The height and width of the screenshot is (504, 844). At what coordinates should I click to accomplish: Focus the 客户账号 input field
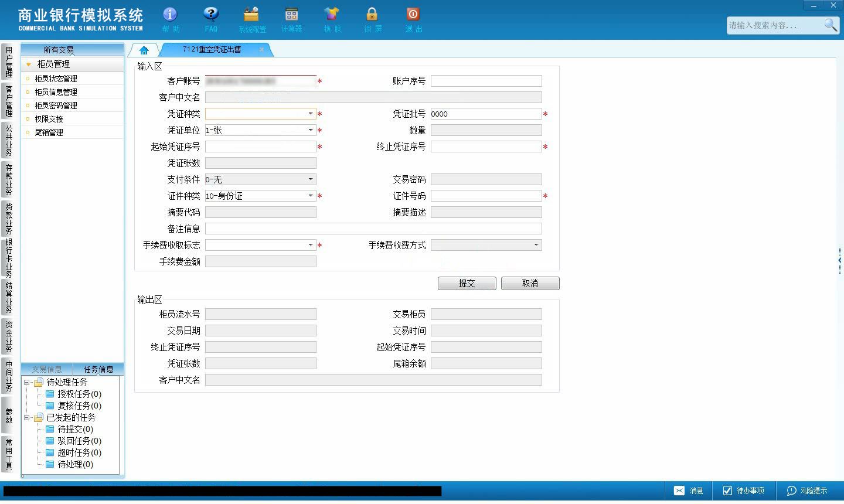(x=261, y=81)
